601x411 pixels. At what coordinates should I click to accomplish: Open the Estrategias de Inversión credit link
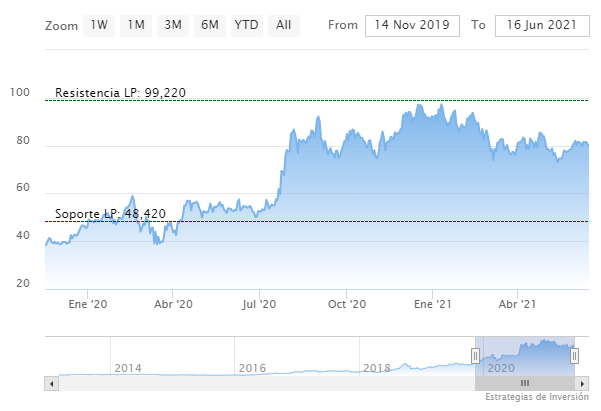tap(538, 398)
